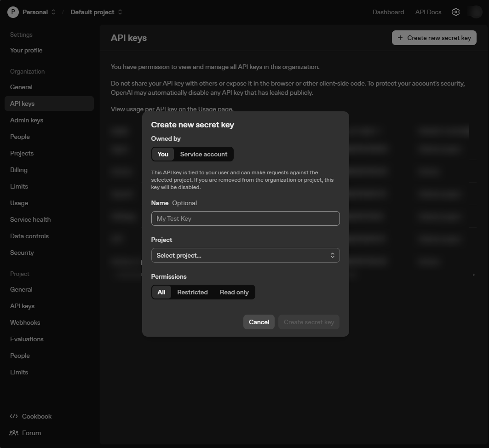
Task: Open Billing in the sidebar
Action: pyautogui.click(x=19, y=170)
